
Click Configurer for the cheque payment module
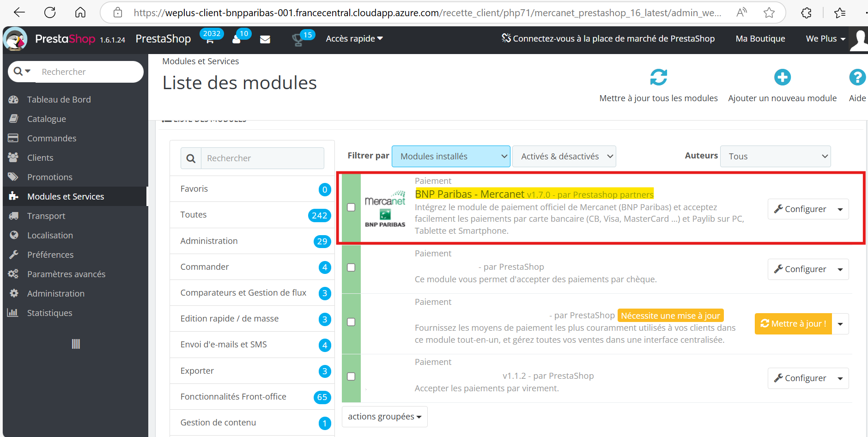(x=800, y=269)
